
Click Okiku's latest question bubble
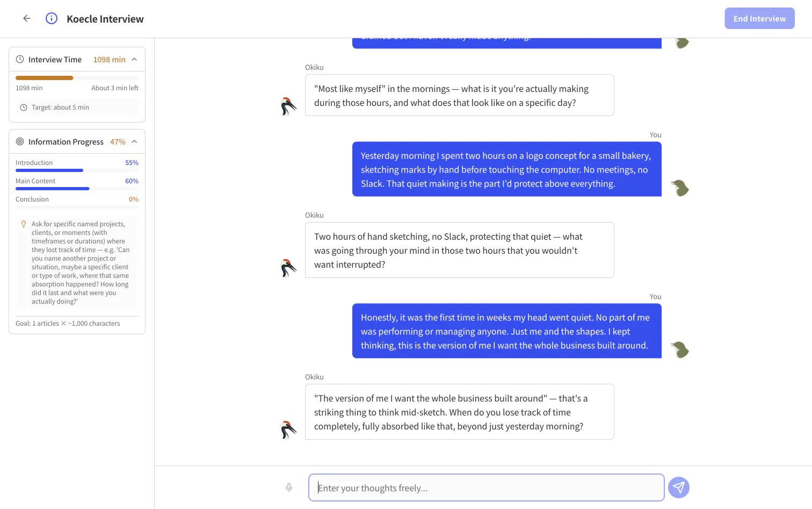click(459, 412)
